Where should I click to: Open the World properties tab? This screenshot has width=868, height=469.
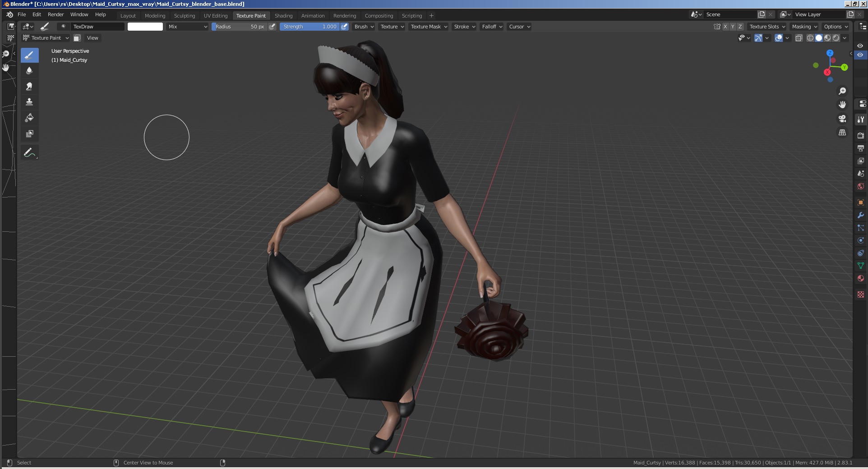[x=861, y=186]
